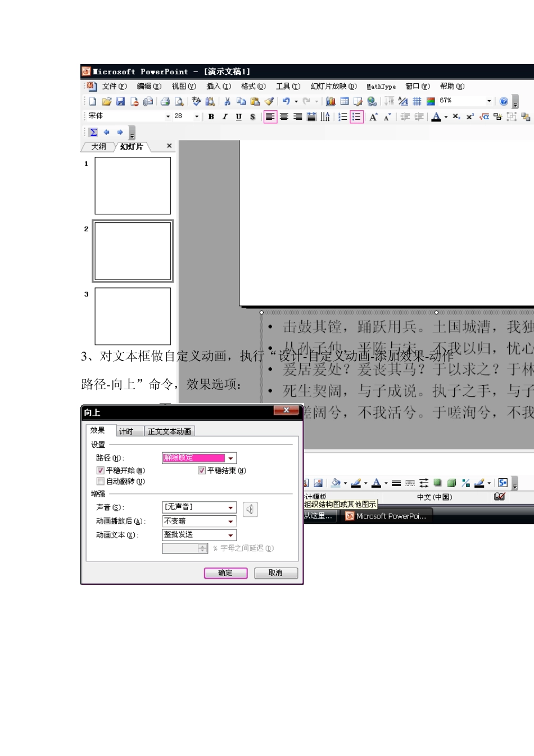Toggle Underline formatting

click(238, 117)
